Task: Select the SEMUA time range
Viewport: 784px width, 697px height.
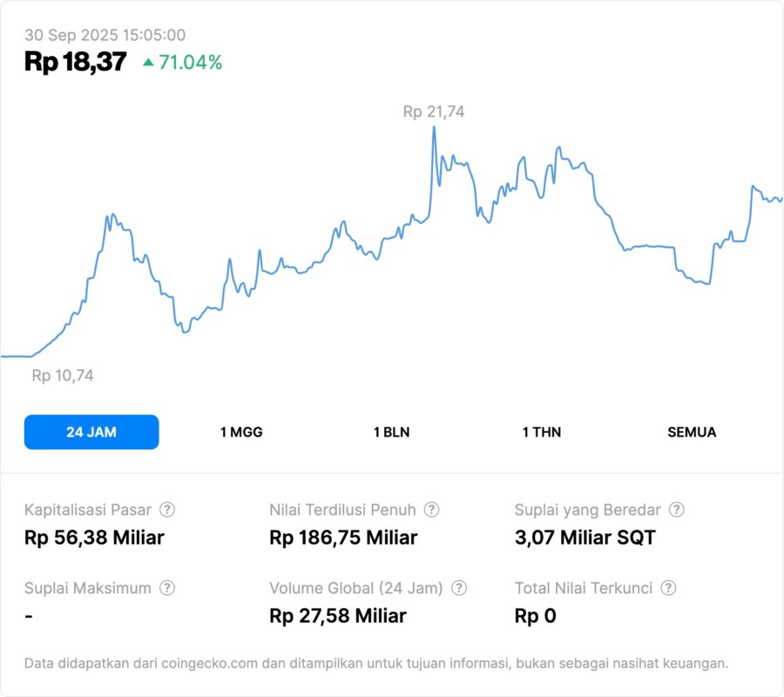Action: point(692,432)
